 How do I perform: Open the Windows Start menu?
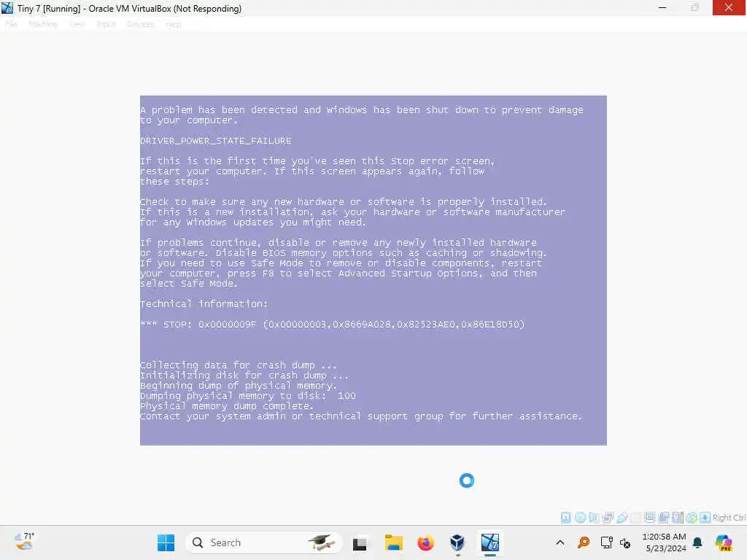point(166,542)
